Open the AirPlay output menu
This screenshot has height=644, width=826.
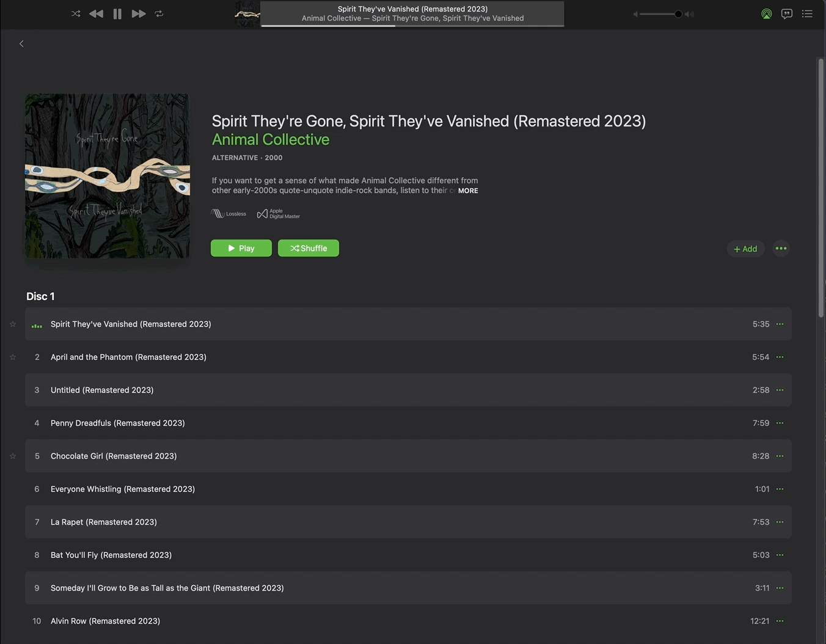pos(766,13)
